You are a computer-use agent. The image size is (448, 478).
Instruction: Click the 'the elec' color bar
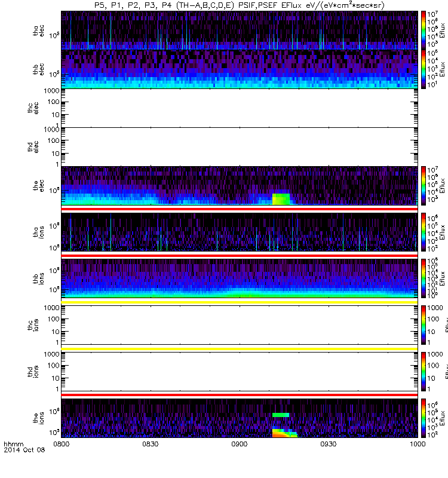[x=424, y=185]
